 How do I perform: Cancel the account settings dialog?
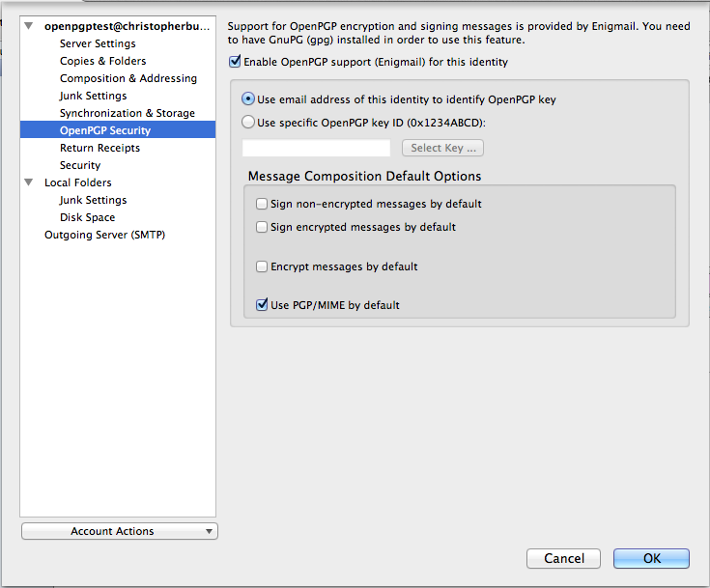tap(564, 559)
